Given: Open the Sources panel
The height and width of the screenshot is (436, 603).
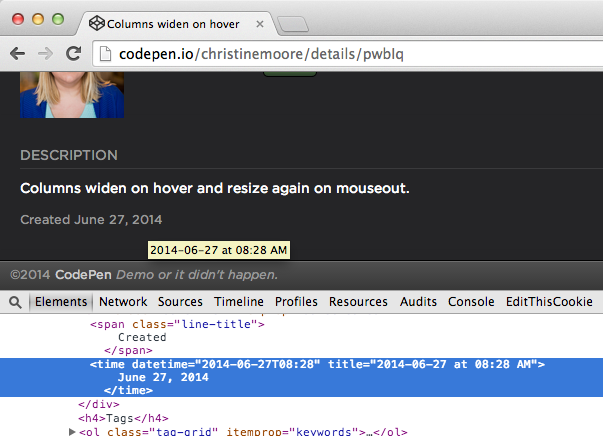Looking at the screenshot, I should click(180, 301).
